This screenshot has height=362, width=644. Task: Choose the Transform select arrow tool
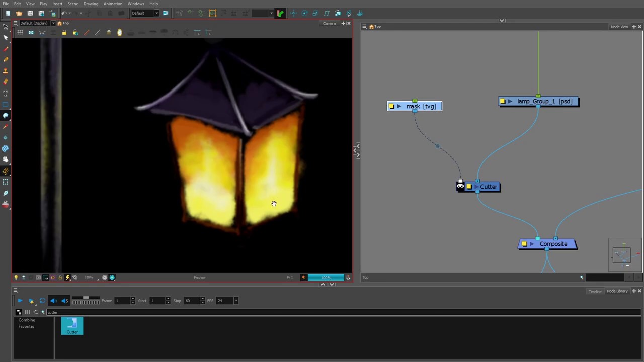(6, 27)
